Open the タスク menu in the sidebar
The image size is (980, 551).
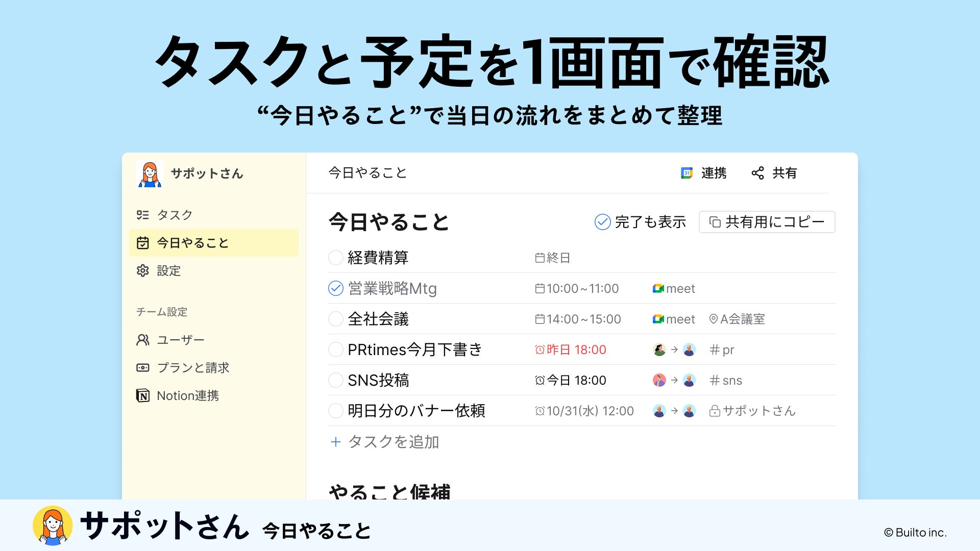point(175,215)
